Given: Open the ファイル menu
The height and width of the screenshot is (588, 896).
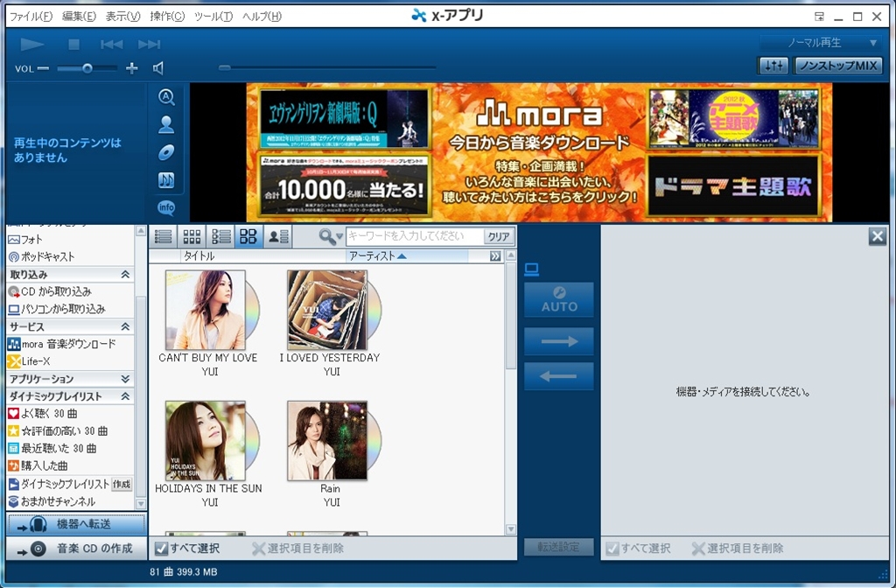Looking at the screenshot, I should pyautogui.click(x=31, y=17).
